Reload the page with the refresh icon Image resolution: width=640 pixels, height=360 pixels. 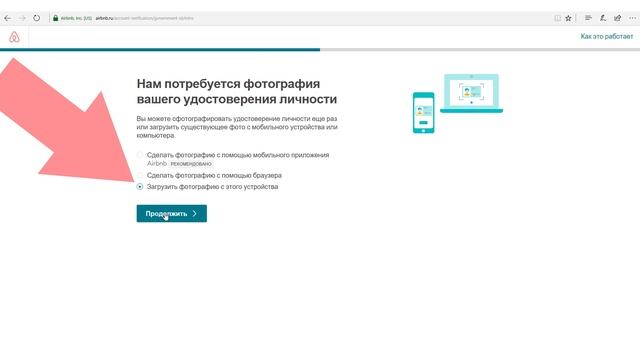37,18
